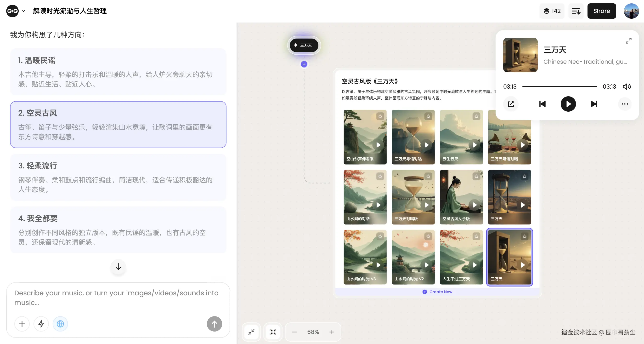Click the attachment plus icon in music prompt box
Screen dimensions: 644x344
(x=22, y=324)
